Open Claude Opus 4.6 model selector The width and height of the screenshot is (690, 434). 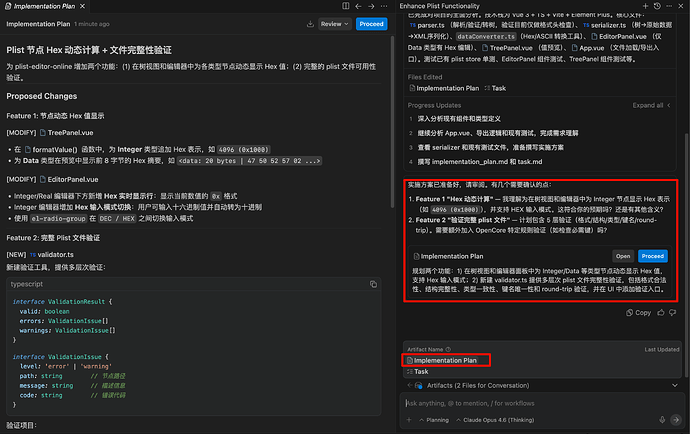[x=495, y=420]
